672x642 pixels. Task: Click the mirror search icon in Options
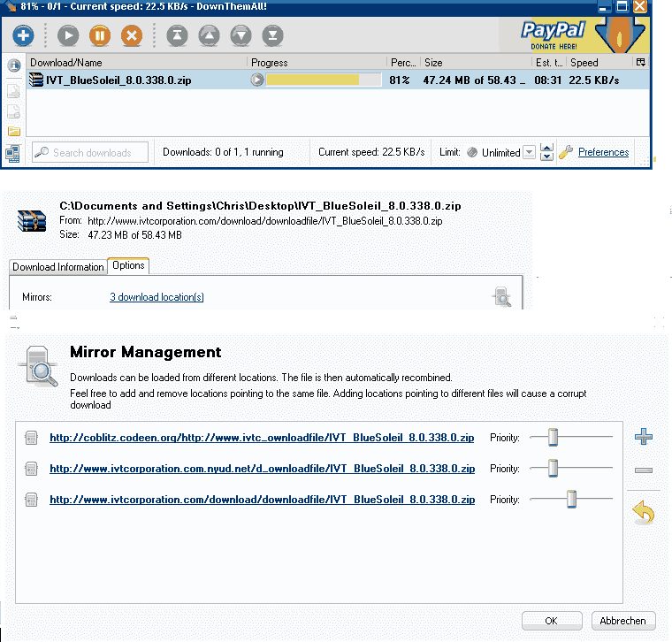coord(502,296)
